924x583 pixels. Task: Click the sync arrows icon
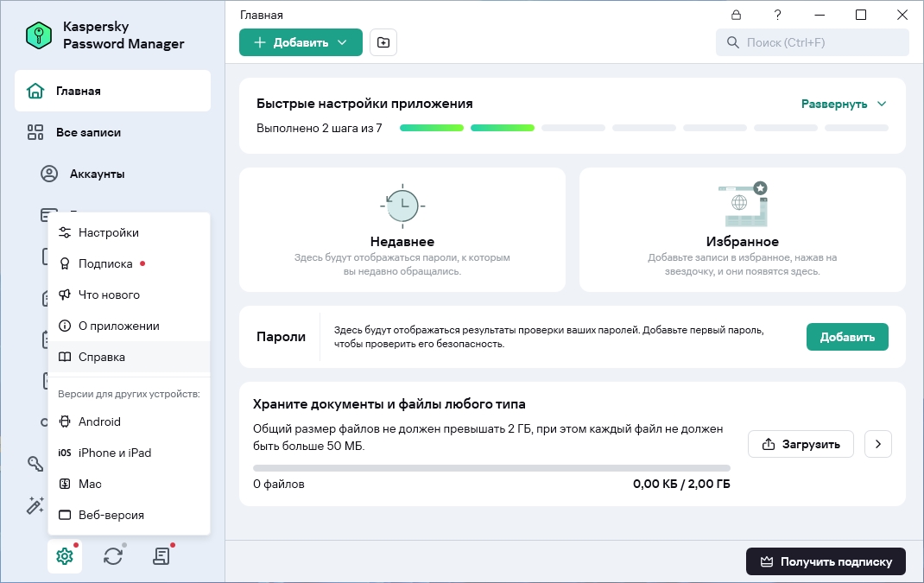[112, 556]
